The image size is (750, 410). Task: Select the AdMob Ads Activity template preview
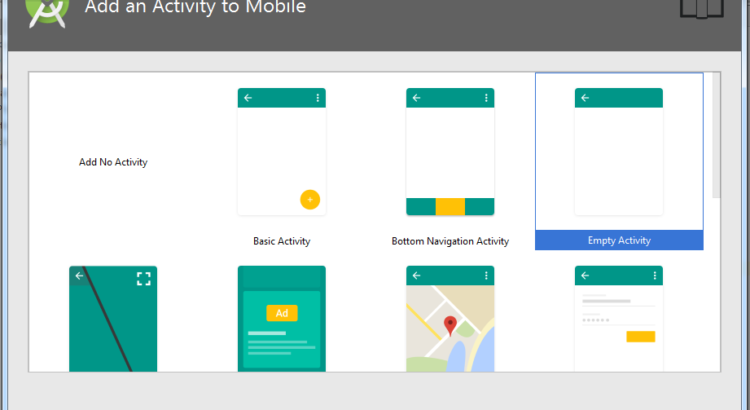(x=281, y=318)
